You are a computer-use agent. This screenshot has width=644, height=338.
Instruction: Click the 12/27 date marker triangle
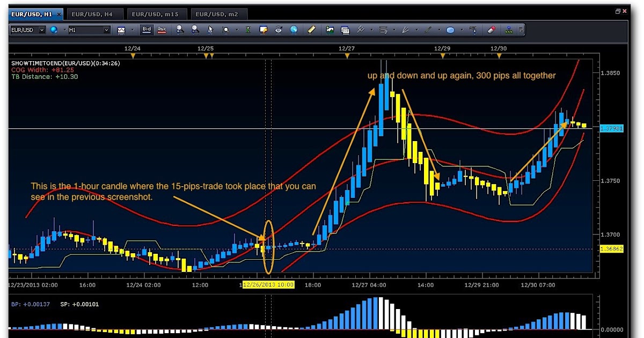[x=347, y=55]
